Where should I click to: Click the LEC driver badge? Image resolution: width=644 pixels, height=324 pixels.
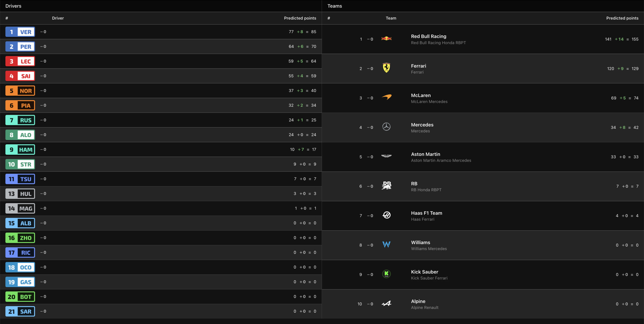click(x=20, y=61)
